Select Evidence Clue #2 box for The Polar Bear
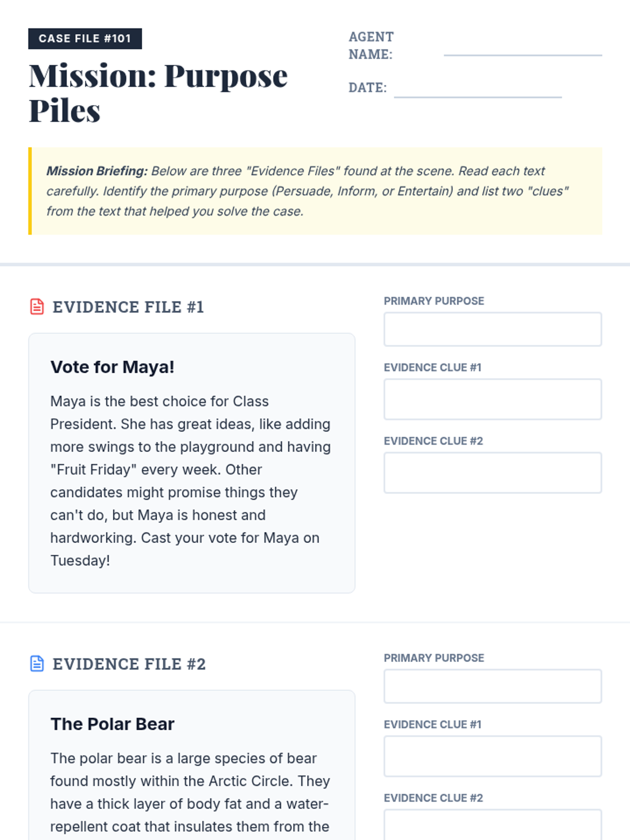 [x=492, y=825]
